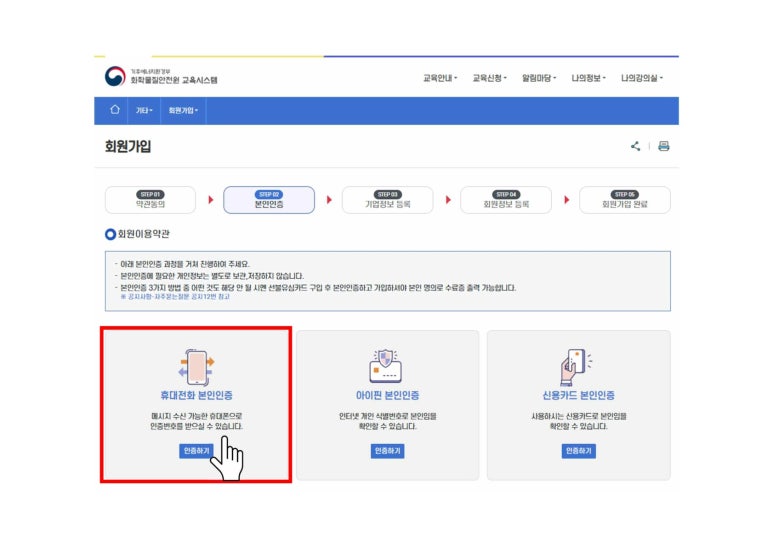Select STEP 04 회원정보 등록 step
Image resolution: width=773 pixels, height=547 pixels.
(506, 200)
